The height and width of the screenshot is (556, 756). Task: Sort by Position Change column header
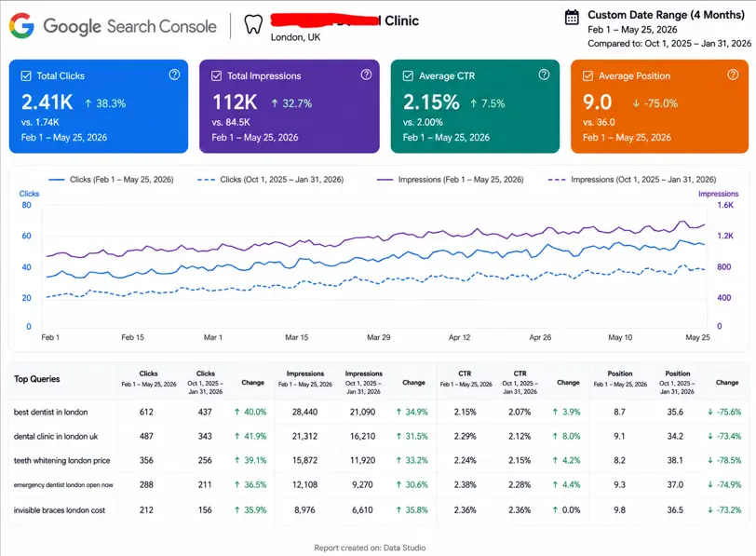pyautogui.click(x=727, y=383)
